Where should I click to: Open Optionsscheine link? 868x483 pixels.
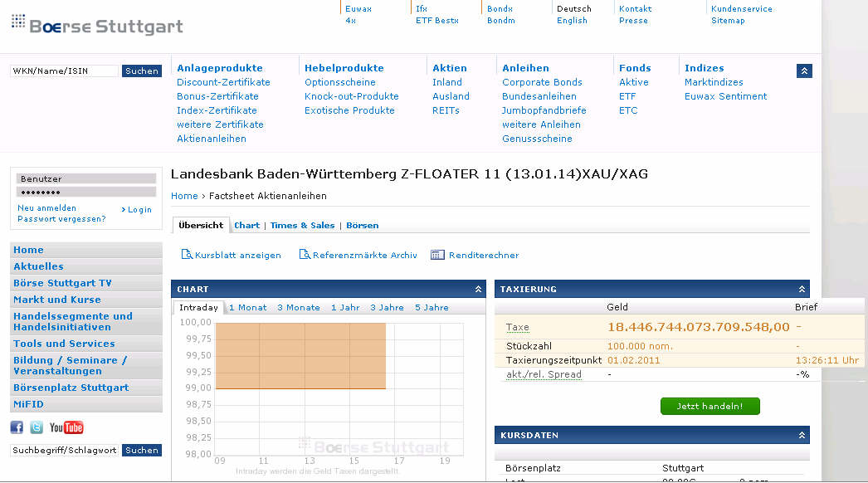click(340, 82)
